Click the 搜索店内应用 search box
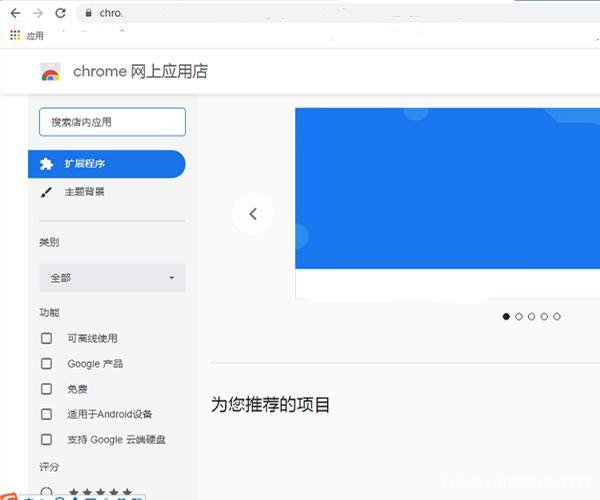Image resolution: width=600 pixels, height=500 pixels. (112, 122)
